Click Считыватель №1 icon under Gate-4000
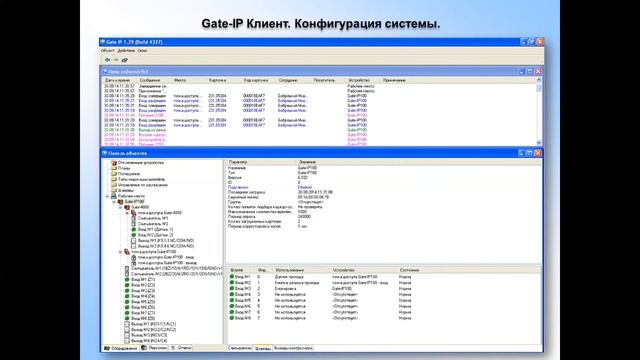The height and width of the screenshot is (360, 640). click(134, 218)
